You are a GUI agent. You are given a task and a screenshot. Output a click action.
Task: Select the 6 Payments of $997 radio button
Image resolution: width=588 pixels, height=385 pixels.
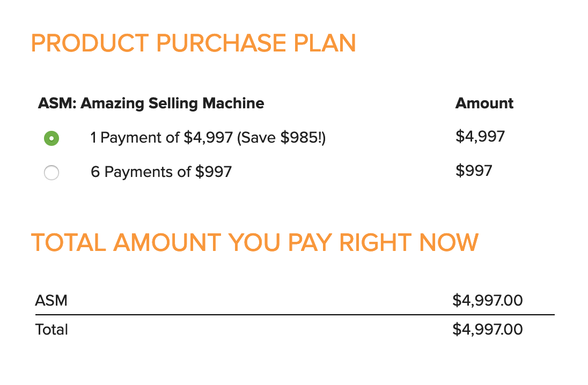coord(52,173)
